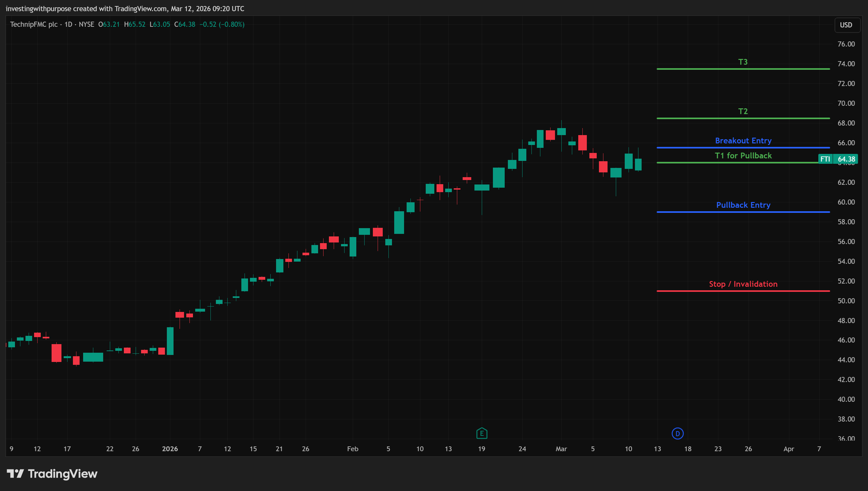Click the Apr label on time axis
The image size is (868, 491).
[788, 449]
